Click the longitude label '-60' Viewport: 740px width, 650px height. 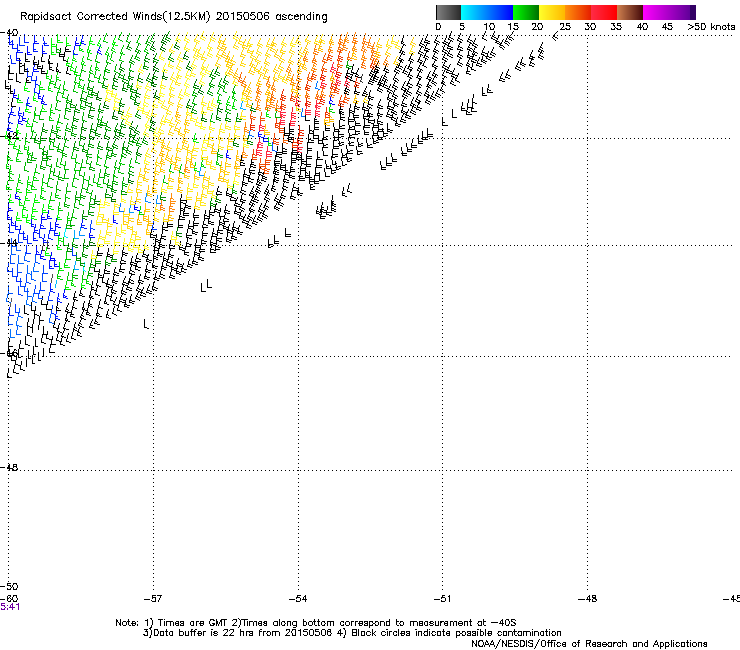point(9,599)
